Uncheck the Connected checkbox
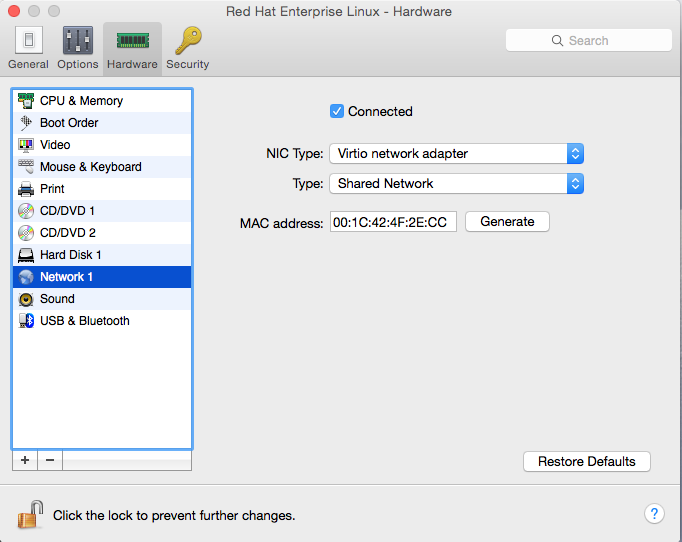The image size is (682, 542). click(337, 111)
